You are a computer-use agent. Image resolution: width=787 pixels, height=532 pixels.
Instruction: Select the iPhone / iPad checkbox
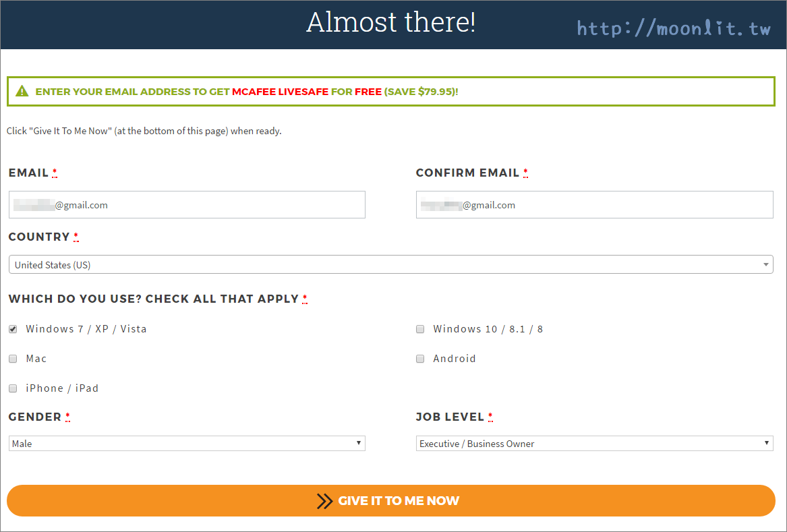tap(13, 389)
